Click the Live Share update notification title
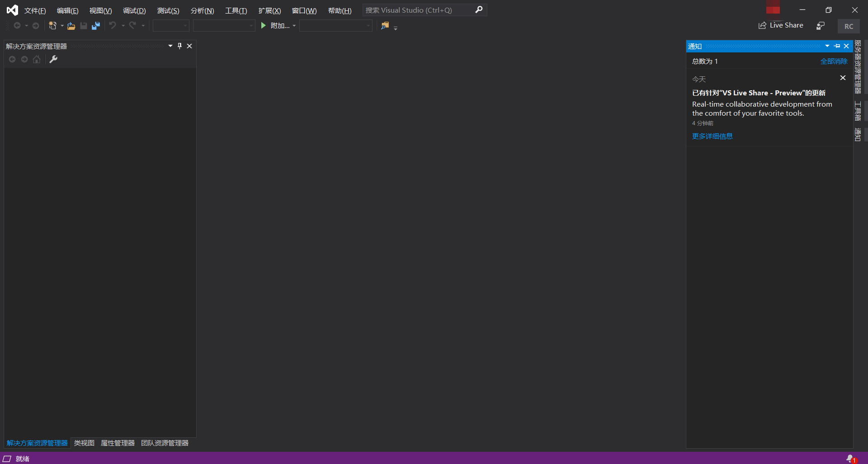868x464 pixels. (759, 93)
